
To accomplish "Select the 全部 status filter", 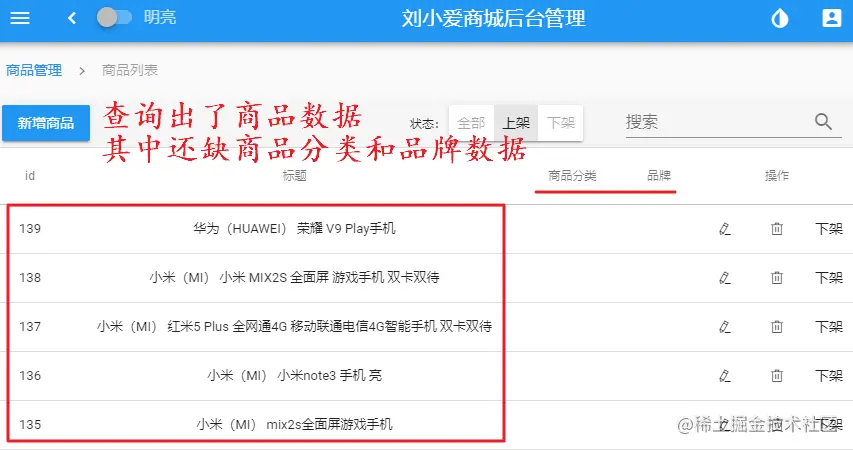I will point(471,123).
